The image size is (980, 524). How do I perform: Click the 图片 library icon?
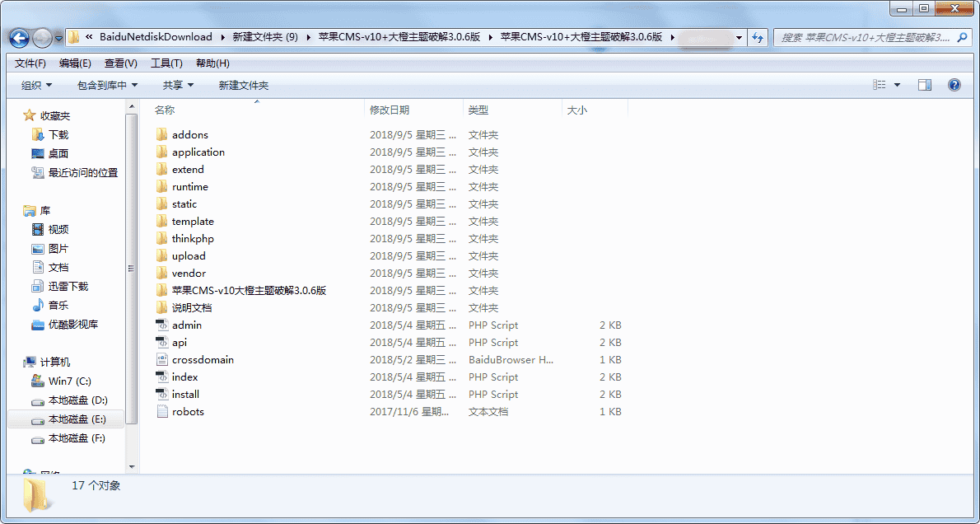38,249
